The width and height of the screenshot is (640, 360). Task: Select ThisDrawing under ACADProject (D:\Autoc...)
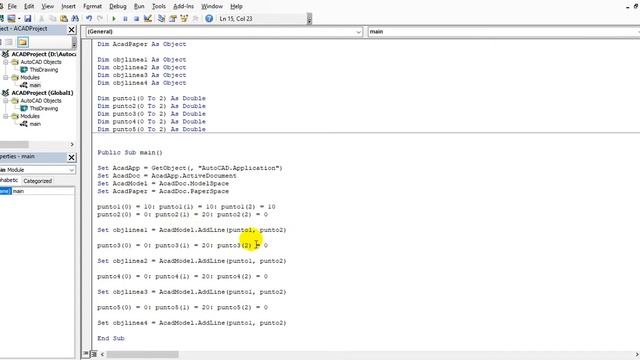coord(44,70)
